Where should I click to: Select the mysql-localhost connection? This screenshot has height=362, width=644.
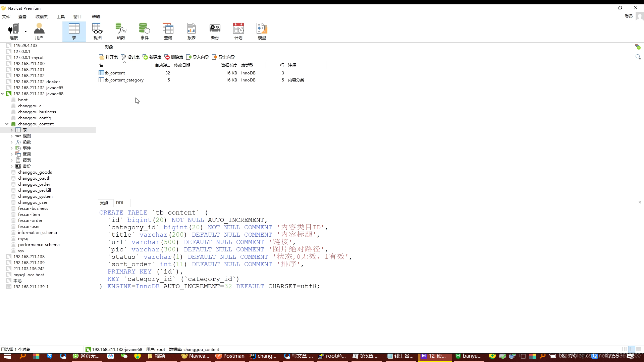(29, 275)
